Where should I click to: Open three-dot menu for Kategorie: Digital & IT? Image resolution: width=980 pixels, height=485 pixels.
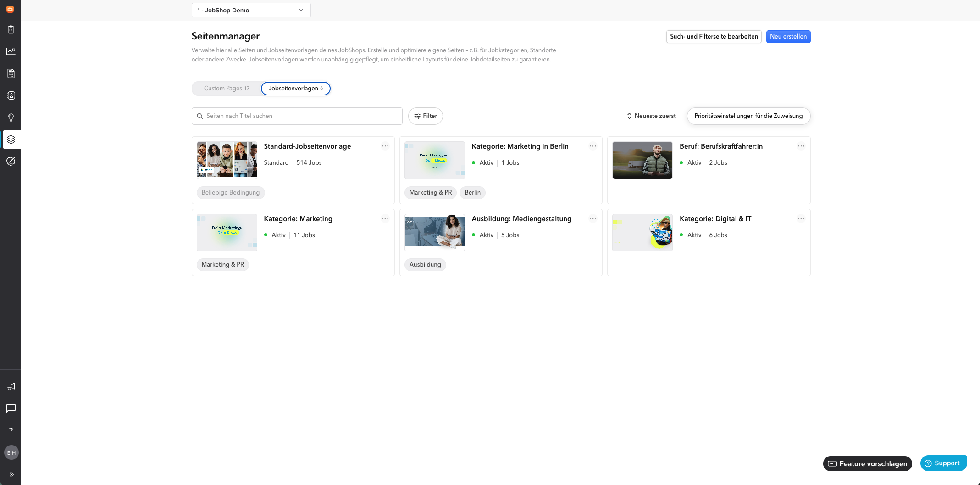[801, 219]
